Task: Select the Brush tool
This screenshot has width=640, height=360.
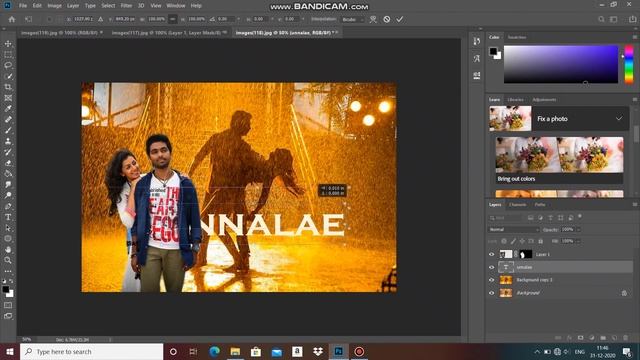Action: 8,130
